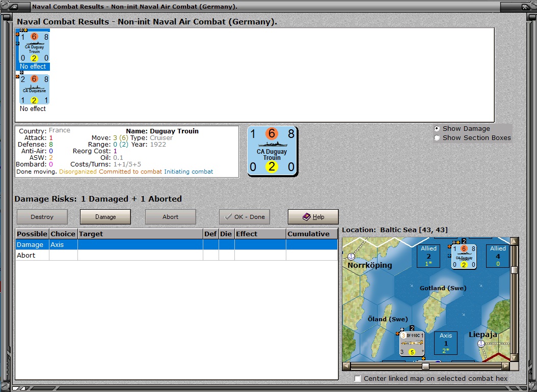
Task: Click the Öland (Swe) label on map
Action: click(388, 319)
